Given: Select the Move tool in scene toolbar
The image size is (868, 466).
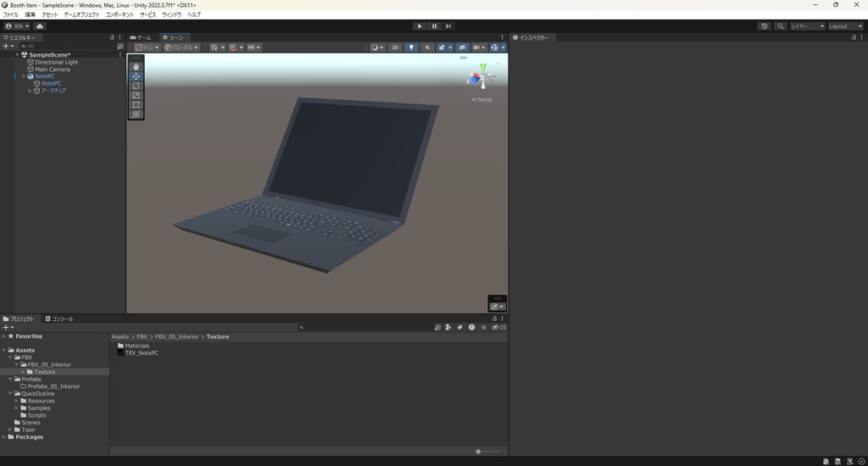Looking at the screenshot, I should (x=136, y=76).
